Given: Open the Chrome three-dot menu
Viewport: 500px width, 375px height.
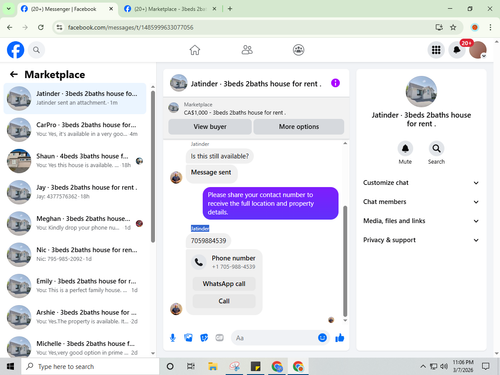Looking at the screenshot, I should 490,27.
